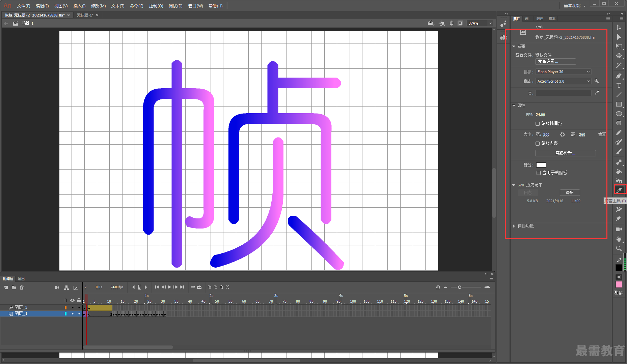Select the Text tool
Viewport: 627px width, 364px height.
pos(619,85)
